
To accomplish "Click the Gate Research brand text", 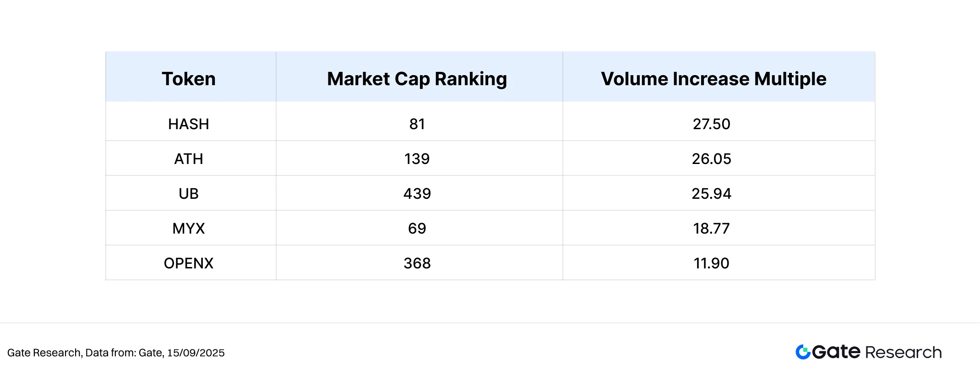I will [x=877, y=352].
